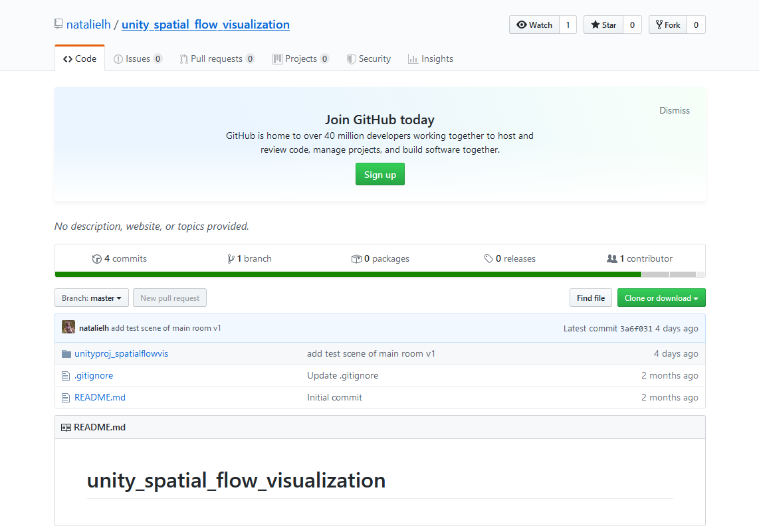Click the README heading unity_spatial_flow_visualization
Screen dimensions: 759x532
(236, 481)
